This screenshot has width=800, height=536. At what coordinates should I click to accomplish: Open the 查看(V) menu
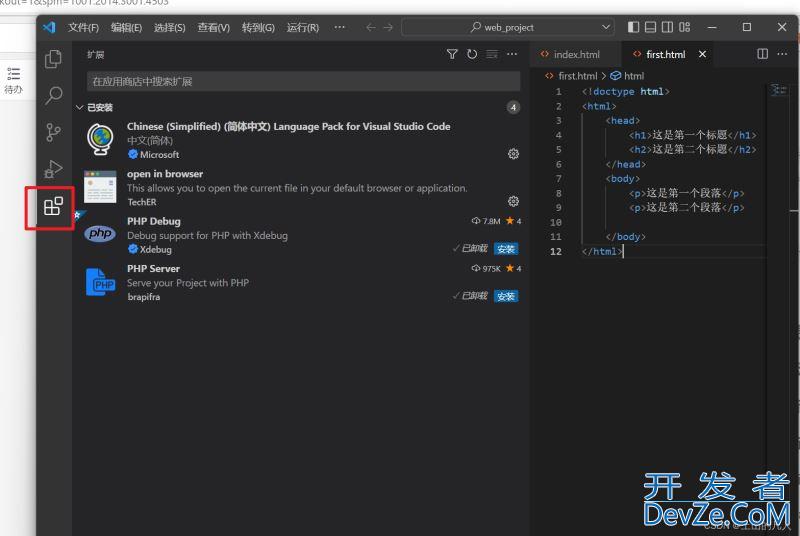[x=214, y=28]
